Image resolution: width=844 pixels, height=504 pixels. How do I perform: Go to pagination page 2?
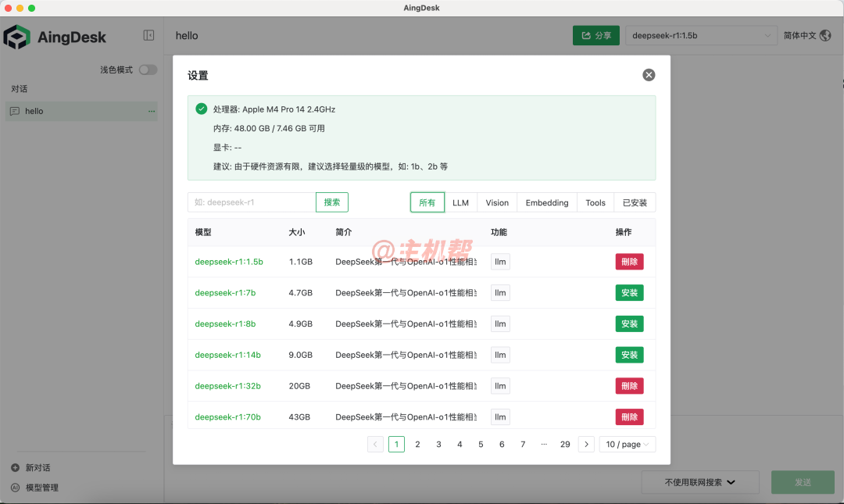pos(417,445)
